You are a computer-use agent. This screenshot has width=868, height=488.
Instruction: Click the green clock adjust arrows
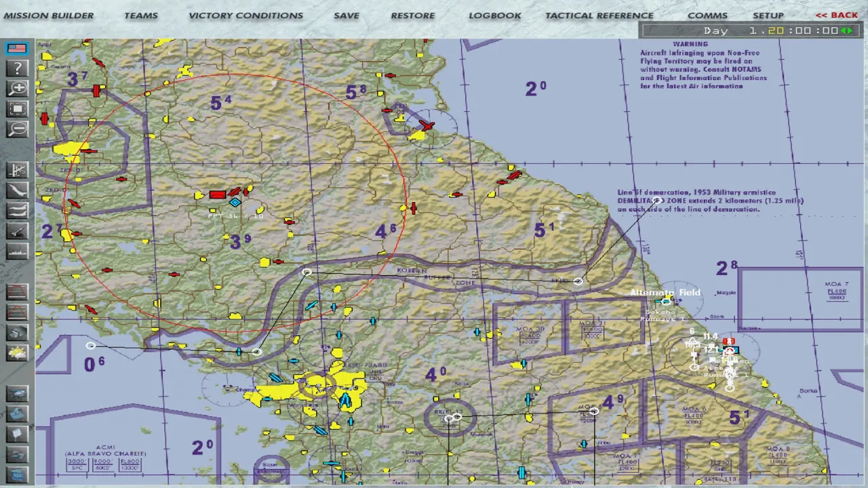click(847, 30)
